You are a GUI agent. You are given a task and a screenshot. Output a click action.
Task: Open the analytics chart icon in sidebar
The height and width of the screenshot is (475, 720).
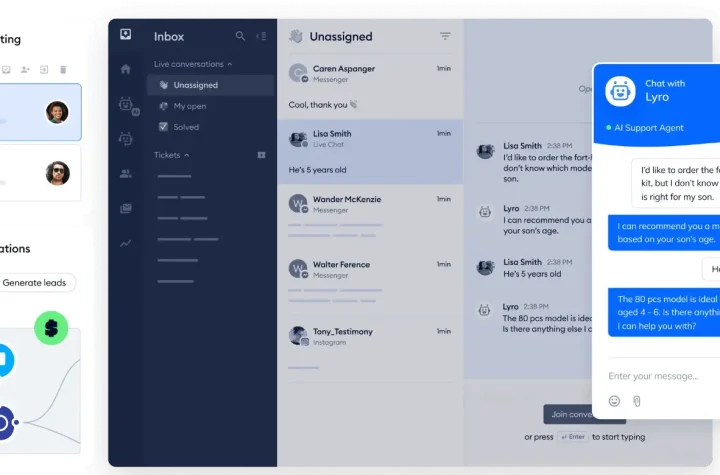click(x=125, y=243)
